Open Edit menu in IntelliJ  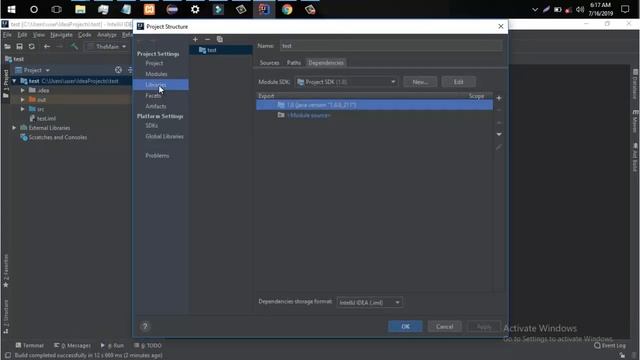coord(22,35)
